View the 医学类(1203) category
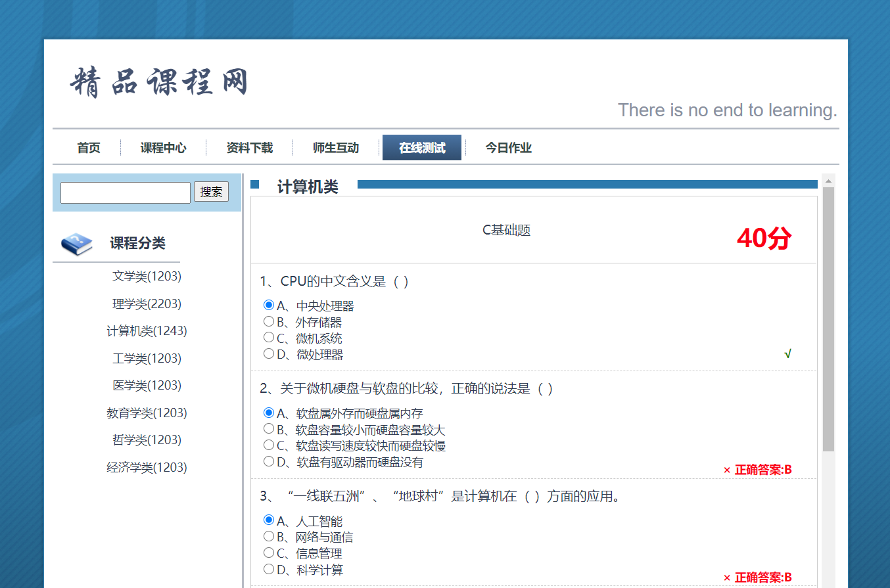The width and height of the screenshot is (890, 588). click(147, 385)
